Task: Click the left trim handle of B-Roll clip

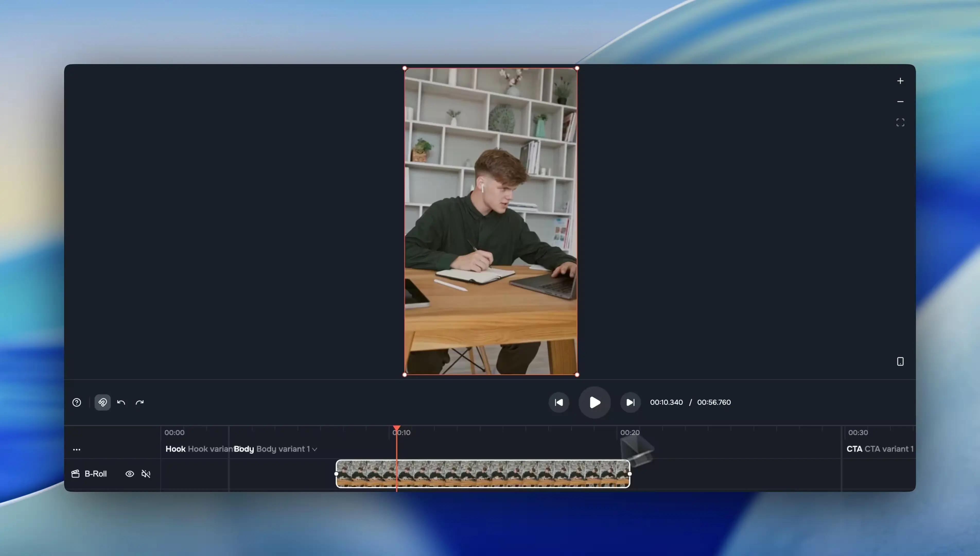Action: [336, 474]
